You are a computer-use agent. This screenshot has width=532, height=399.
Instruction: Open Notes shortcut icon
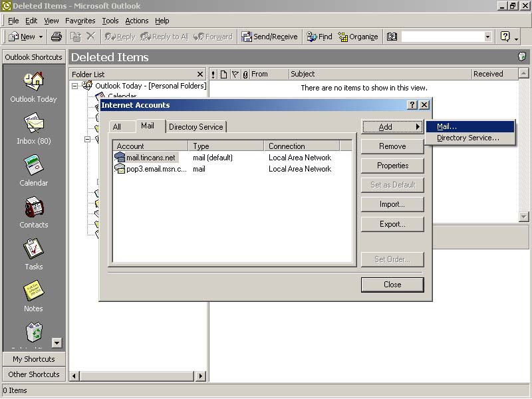pos(33,291)
